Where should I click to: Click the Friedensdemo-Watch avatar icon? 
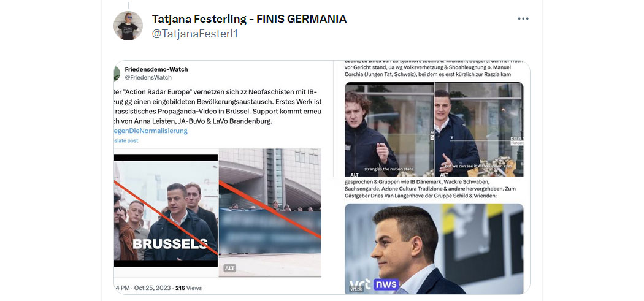[x=117, y=74]
